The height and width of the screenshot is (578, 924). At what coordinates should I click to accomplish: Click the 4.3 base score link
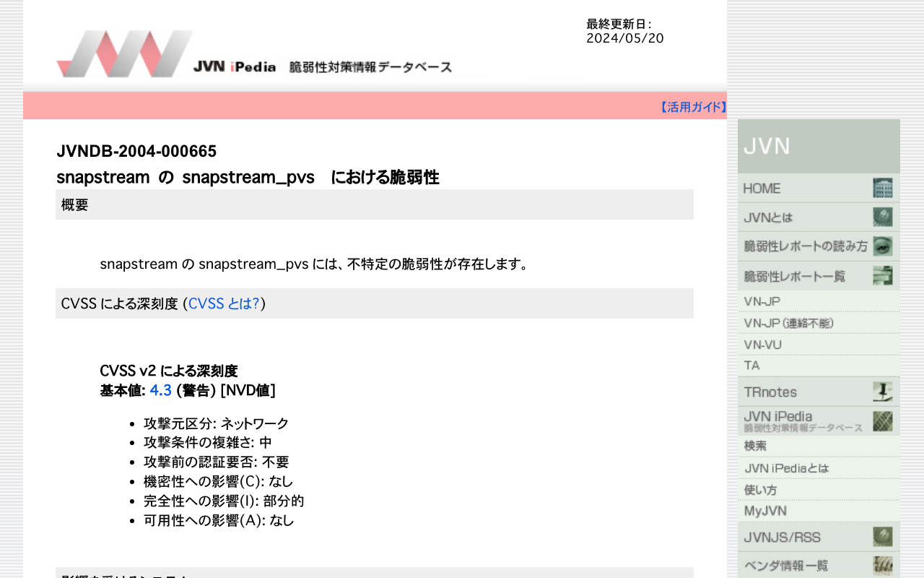click(160, 390)
